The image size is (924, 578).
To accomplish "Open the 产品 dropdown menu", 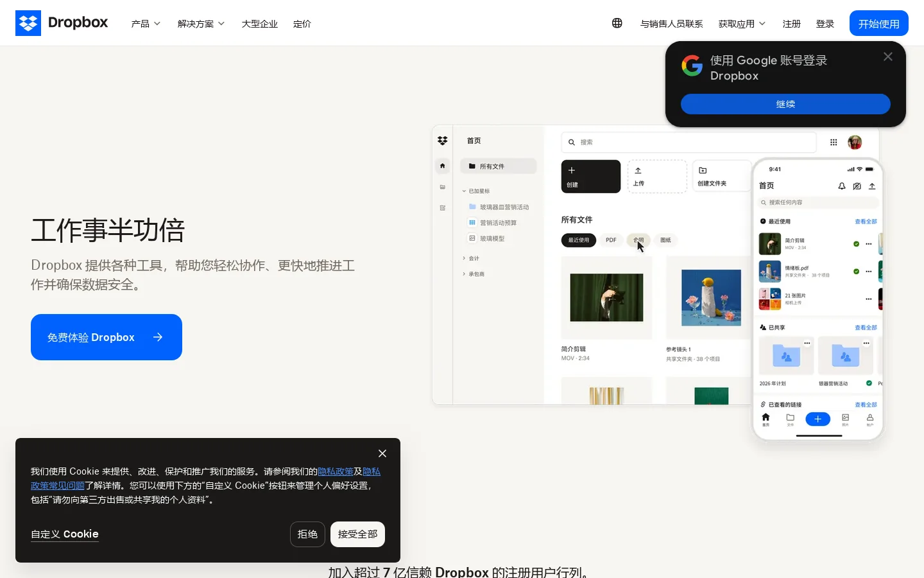I will [x=146, y=24].
